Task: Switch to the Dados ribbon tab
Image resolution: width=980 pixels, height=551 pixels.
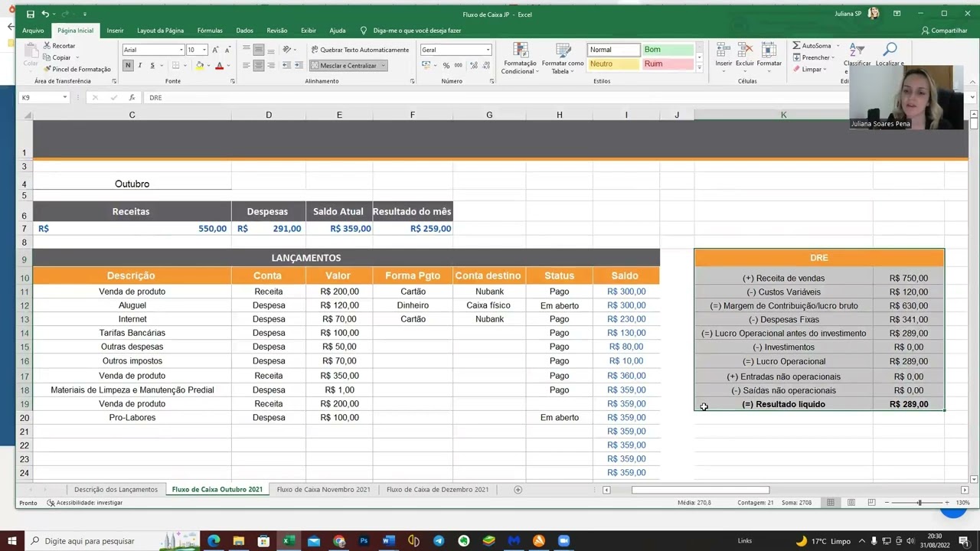Action: click(x=244, y=31)
